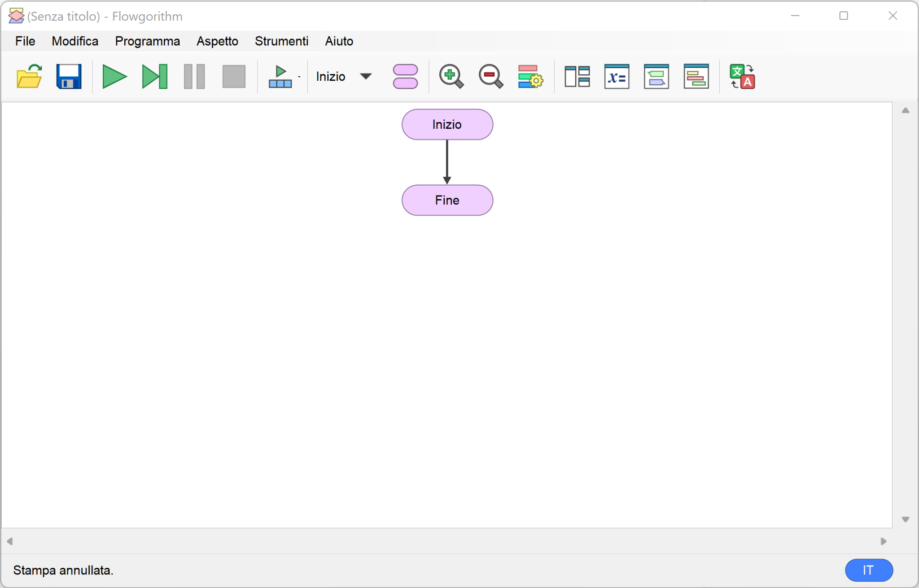Viewport: 919px width, 588px height.
Task: Expand the Inizio function dropdown
Action: (366, 76)
